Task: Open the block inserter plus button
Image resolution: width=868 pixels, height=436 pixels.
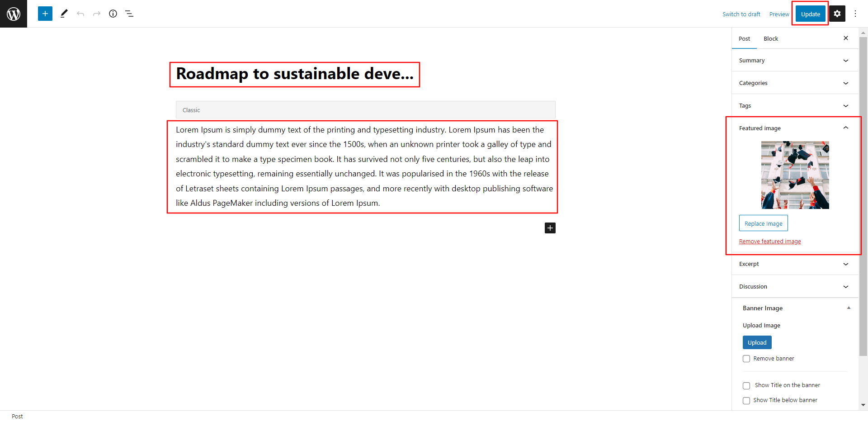Action: [x=45, y=14]
